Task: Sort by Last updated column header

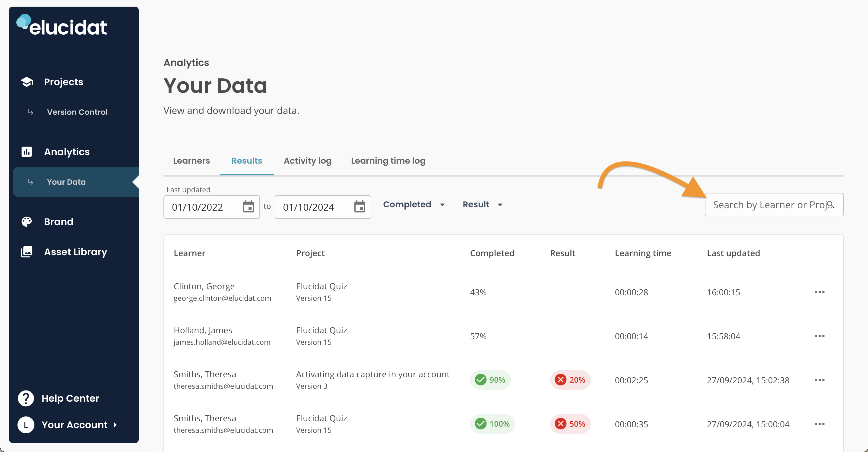Action: pos(733,253)
